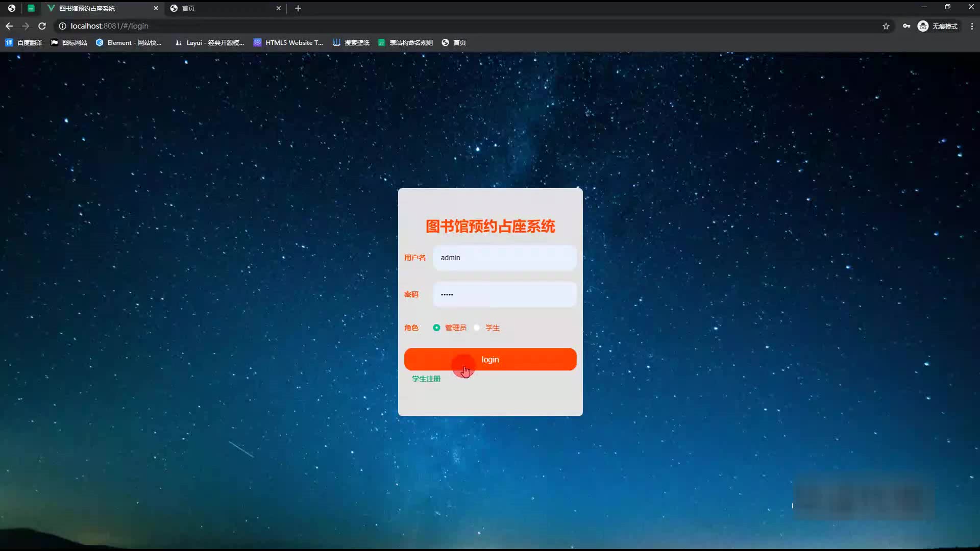The height and width of the screenshot is (551, 980).
Task: Open the Chrome three-dot menu
Action: point(972,26)
